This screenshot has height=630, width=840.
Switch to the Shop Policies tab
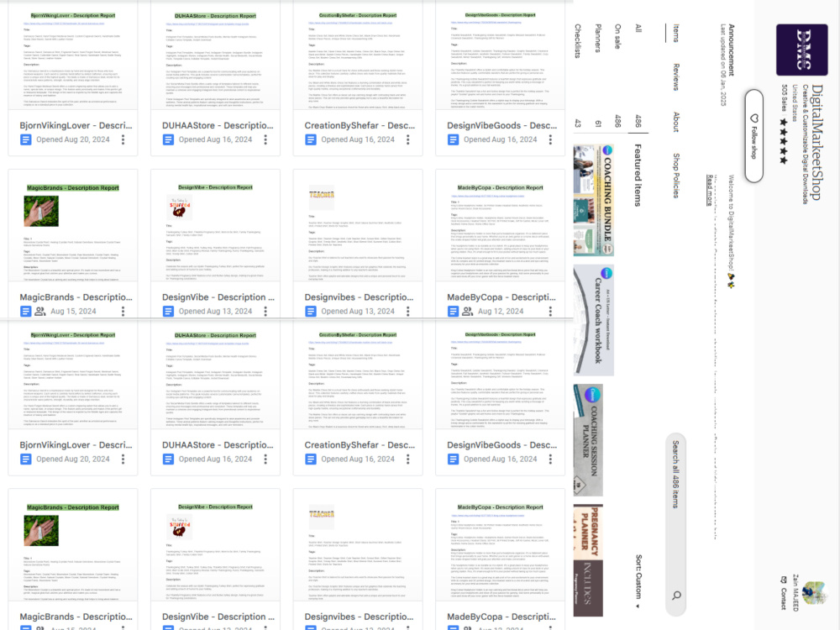(x=676, y=176)
